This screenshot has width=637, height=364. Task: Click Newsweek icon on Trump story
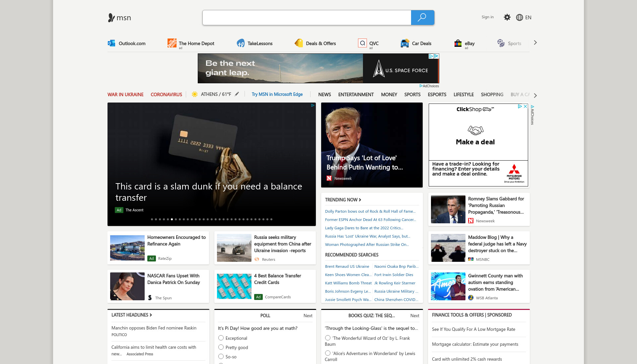329,178
